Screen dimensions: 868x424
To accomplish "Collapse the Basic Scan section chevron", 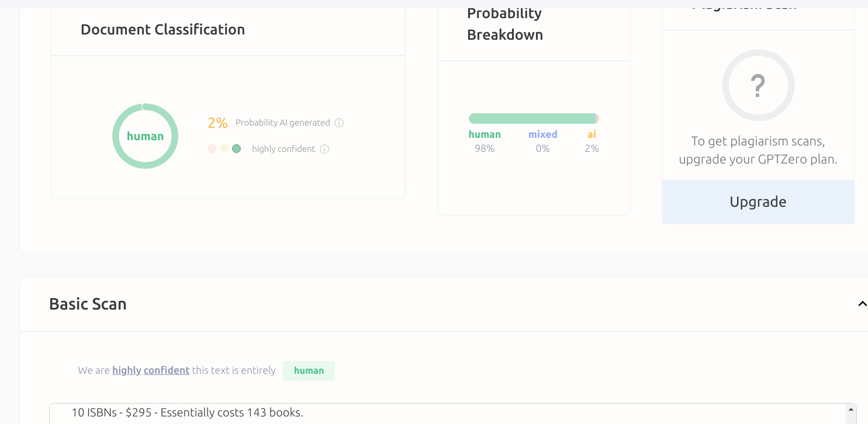I will tap(862, 304).
